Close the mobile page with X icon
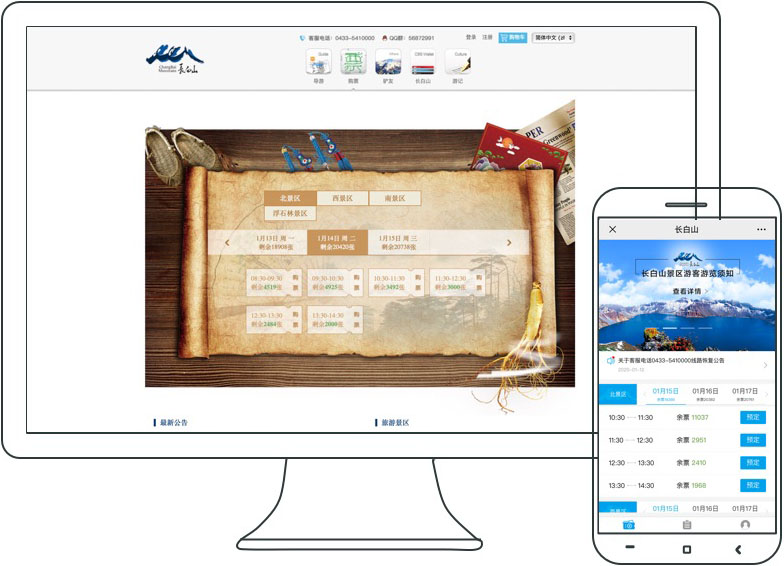Screen dimensions: 784x566 pyautogui.click(x=613, y=229)
